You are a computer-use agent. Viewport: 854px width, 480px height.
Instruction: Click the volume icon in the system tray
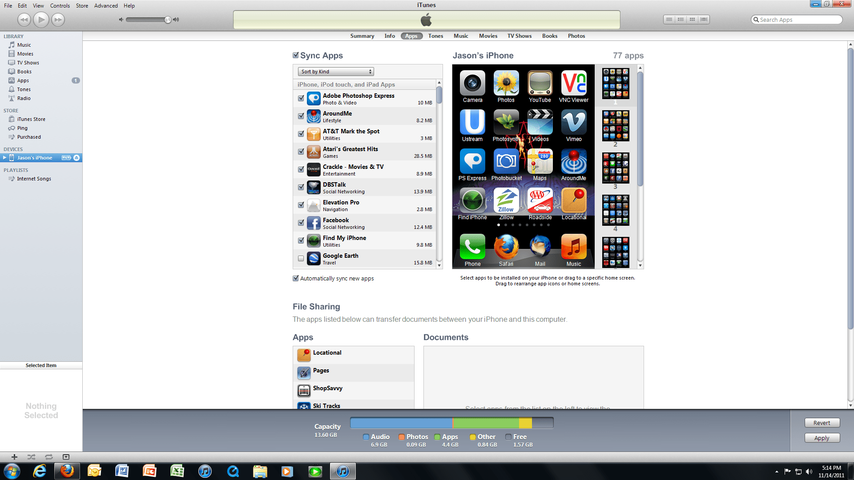(x=809, y=471)
